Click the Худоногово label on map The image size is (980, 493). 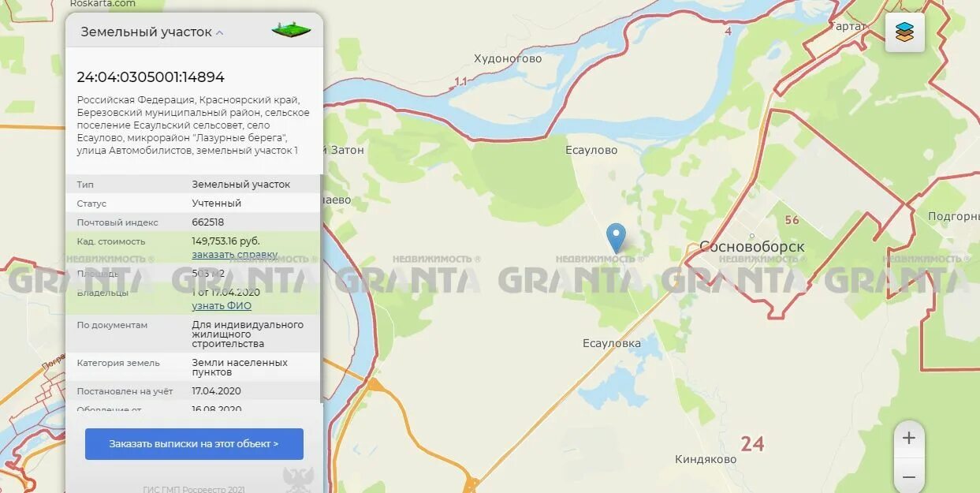[508, 58]
